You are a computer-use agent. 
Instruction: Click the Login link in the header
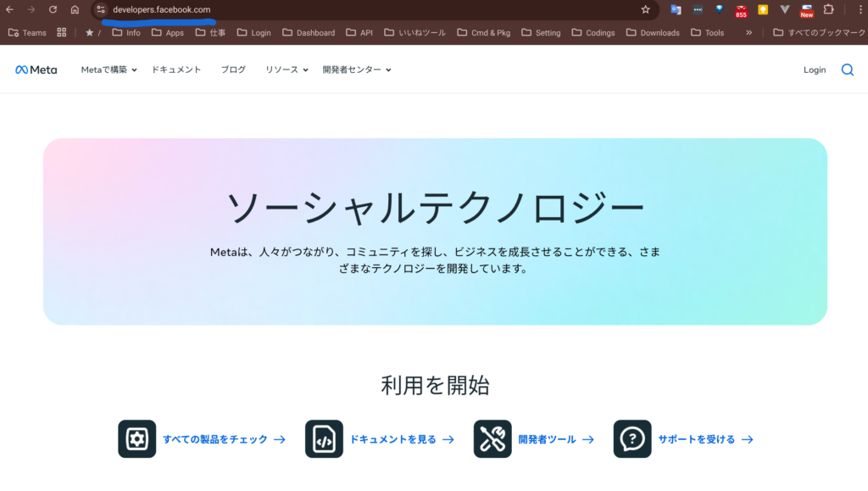814,70
